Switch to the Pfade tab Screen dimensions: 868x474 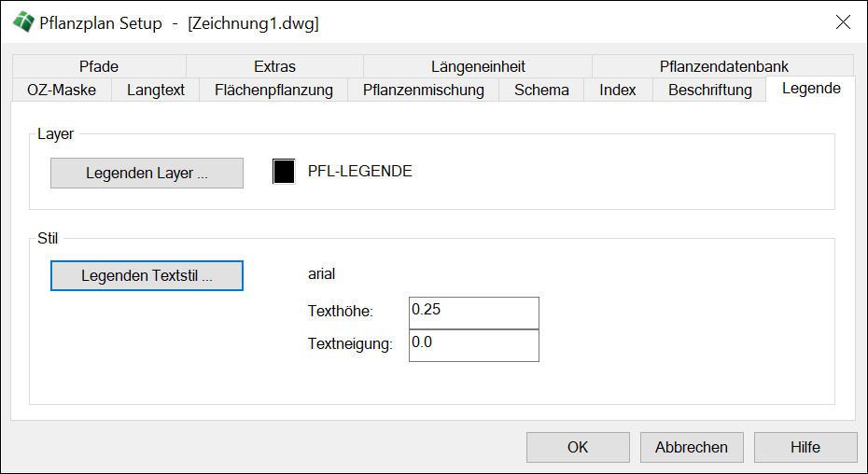tap(99, 66)
